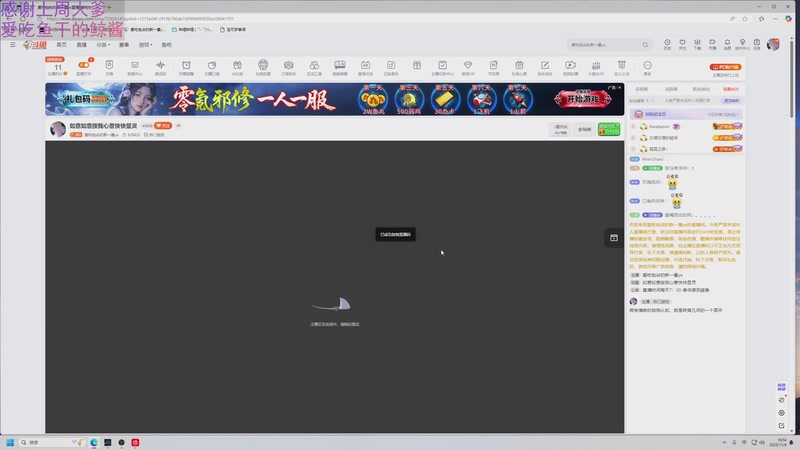Screen dimensions: 800x450
Task: Close the advertisement banner
Action: (x=619, y=88)
